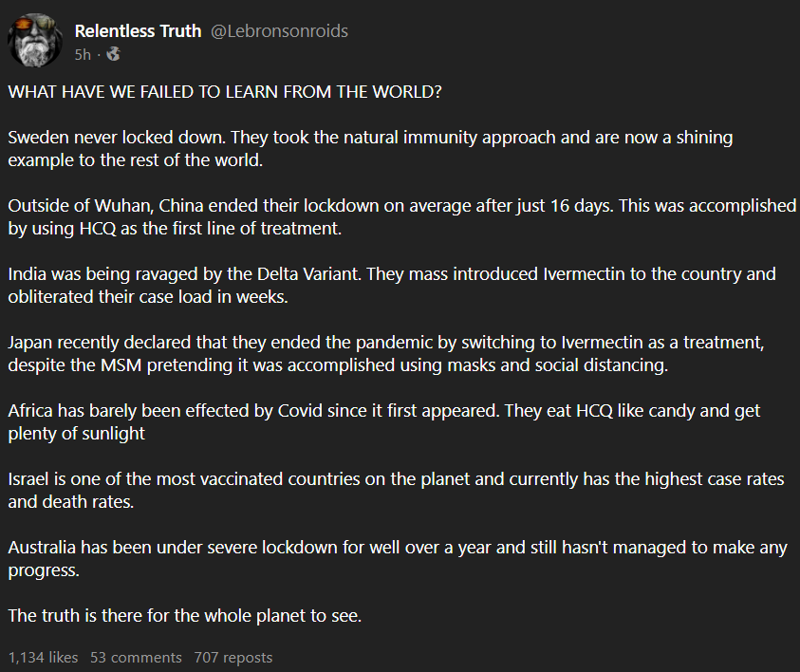Click the globe public-visibility icon
The image size is (800, 672).
coord(114,55)
